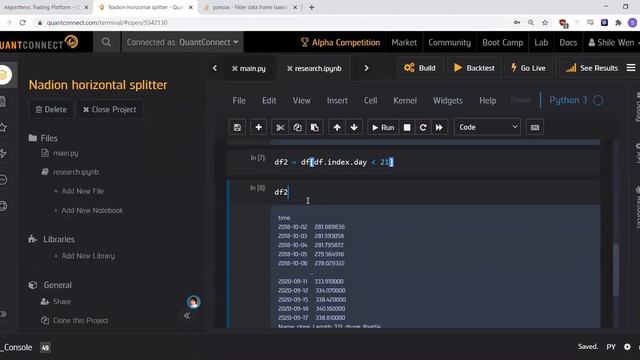640x360 pixels.
Task: Collapse the project side panel with double chevron
Action: pyautogui.click(x=187, y=316)
